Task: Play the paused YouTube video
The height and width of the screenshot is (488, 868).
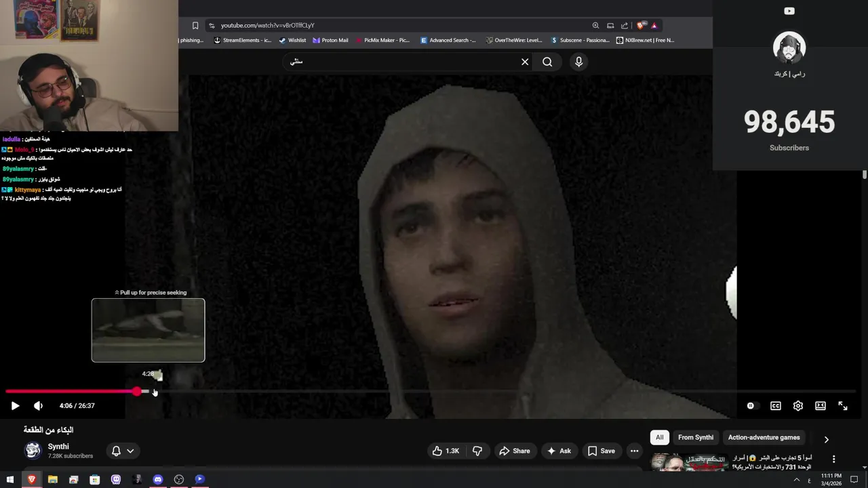Action: point(15,405)
